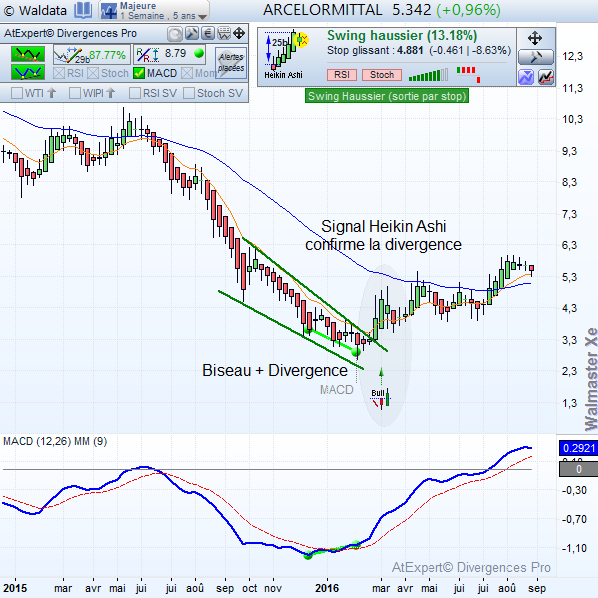Click the green strength bar gauge
This screenshot has height=598, width=598.
[x=428, y=75]
